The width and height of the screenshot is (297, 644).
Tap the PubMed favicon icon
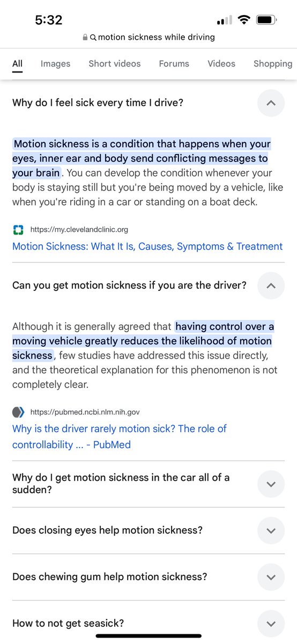pos(18,412)
